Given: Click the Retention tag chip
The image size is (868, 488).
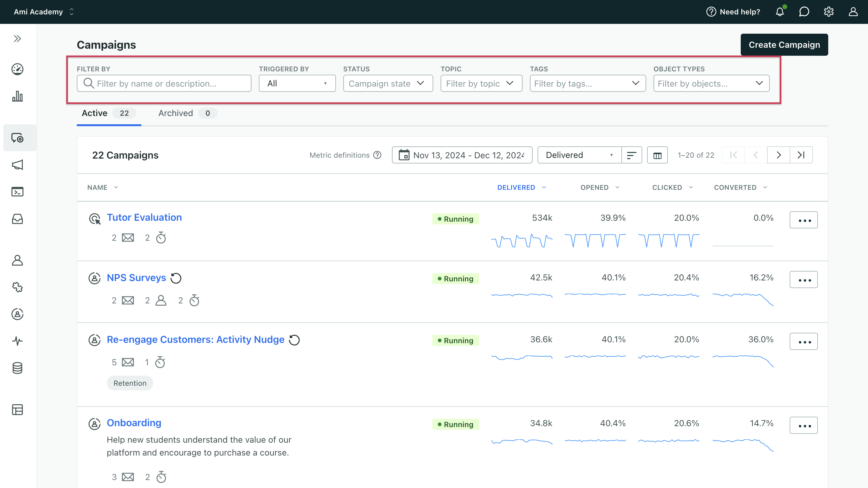Looking at the screenshot, I should pos(130,383).
